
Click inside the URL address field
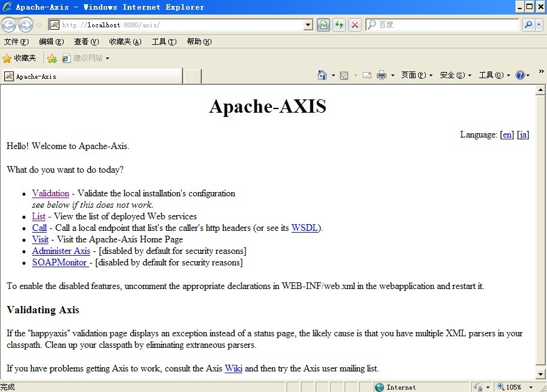point(182,24)
